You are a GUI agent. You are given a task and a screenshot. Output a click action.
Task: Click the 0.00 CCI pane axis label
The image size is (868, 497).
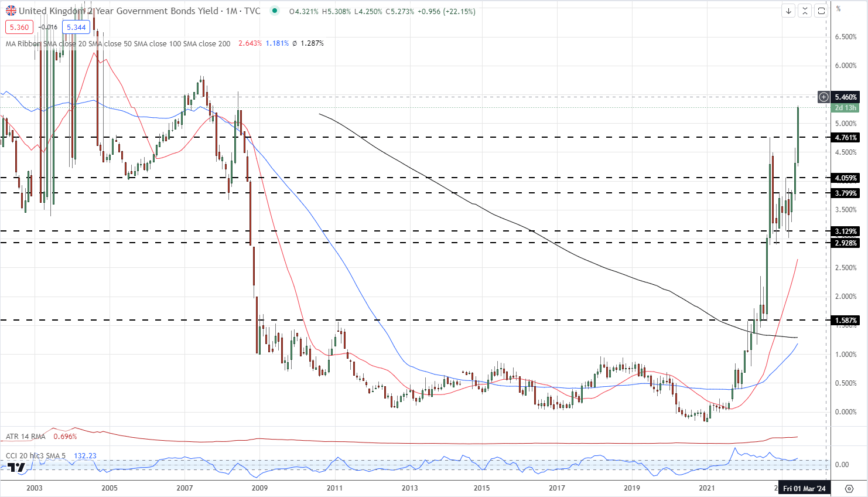[x=842, y=465]
